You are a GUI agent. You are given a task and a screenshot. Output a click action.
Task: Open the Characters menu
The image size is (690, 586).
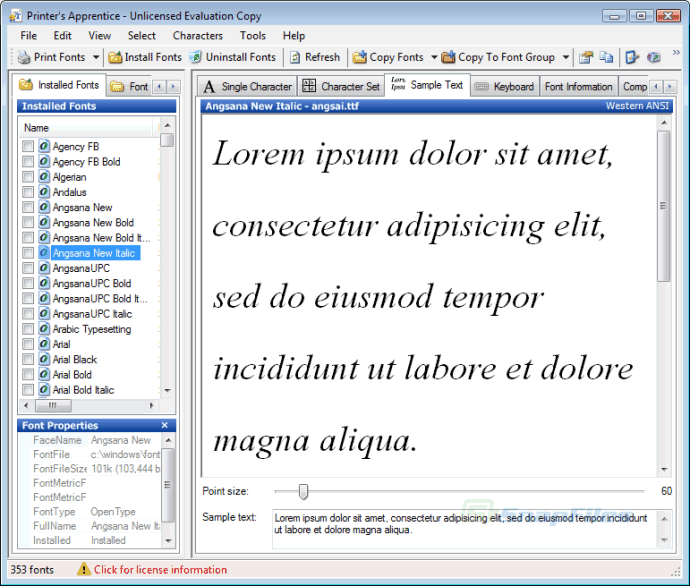(x=198, y=36)
